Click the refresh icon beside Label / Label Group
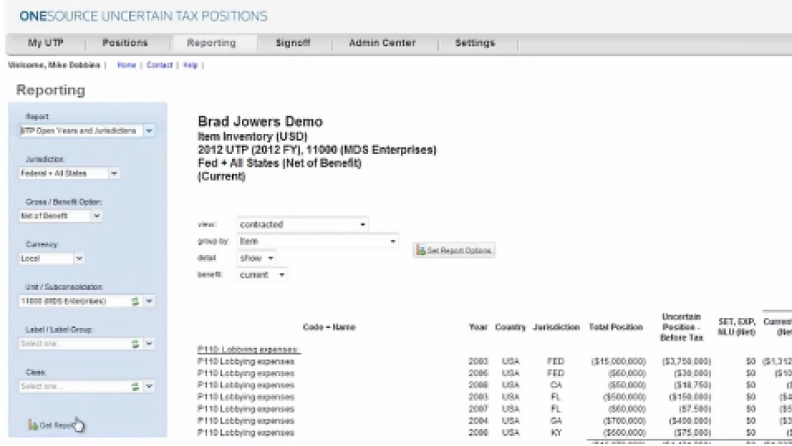 [134, 343]
